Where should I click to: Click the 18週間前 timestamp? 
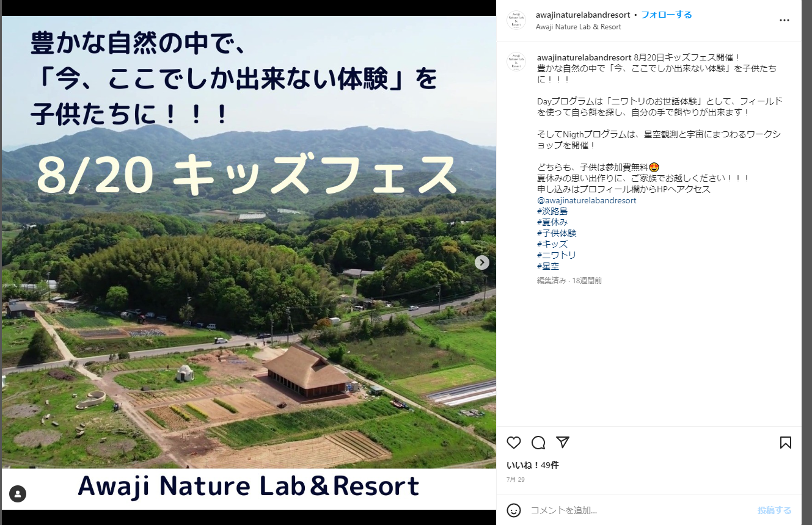point(587,281)
